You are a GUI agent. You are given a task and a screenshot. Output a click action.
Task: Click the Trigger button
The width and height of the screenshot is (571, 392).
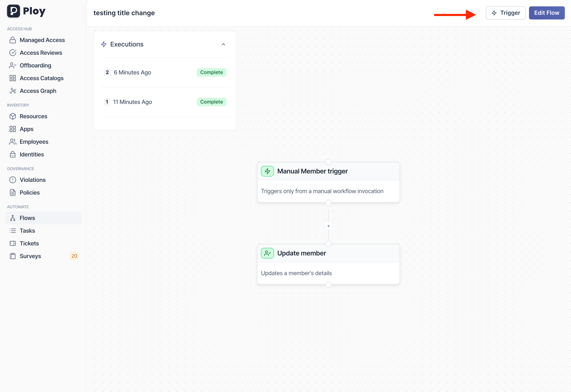(x=506, y=13)
